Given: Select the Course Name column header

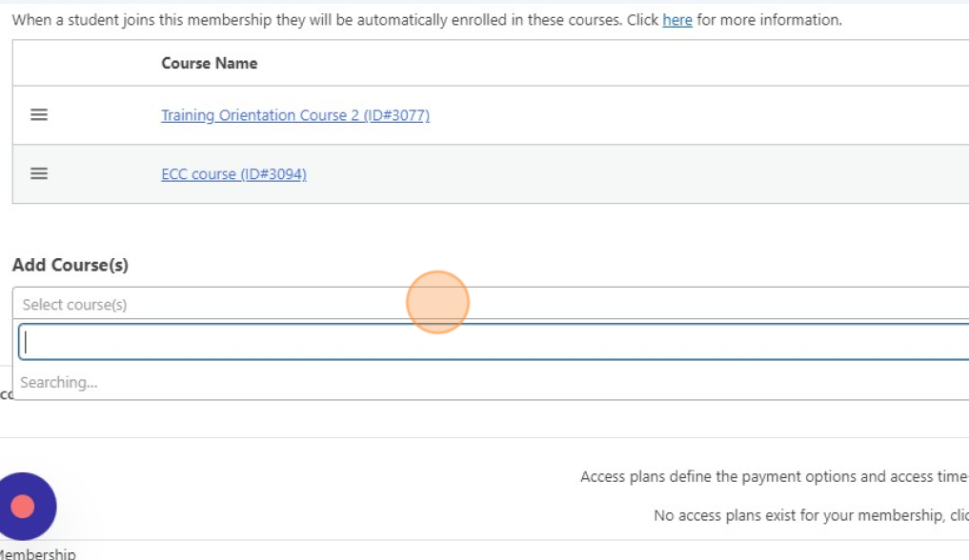Looking at the screenshot, I should pos(209,63).
